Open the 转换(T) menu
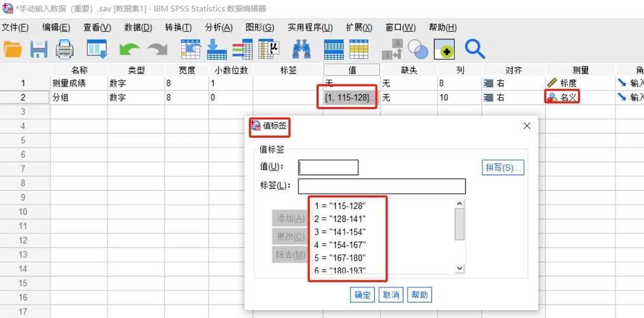644x318 pixels. 179,27
